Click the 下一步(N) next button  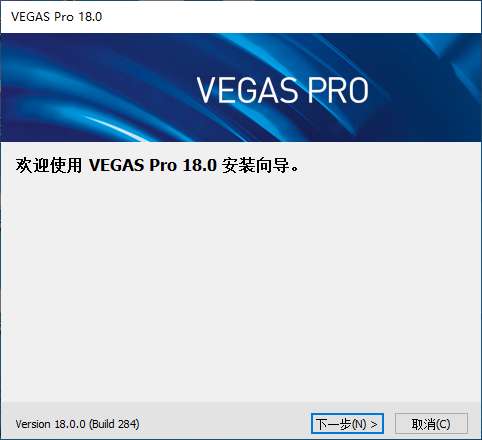coord(347,424)
